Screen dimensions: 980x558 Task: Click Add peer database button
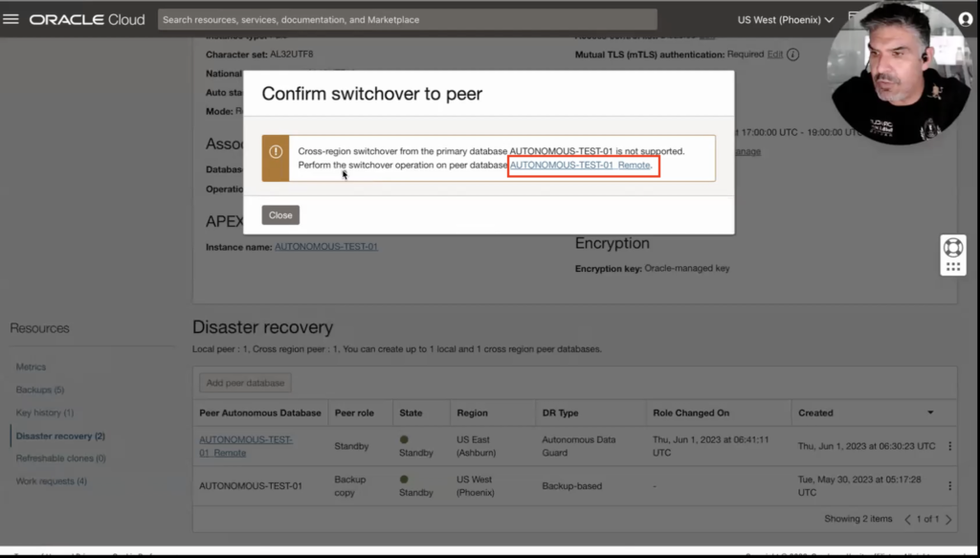point(245,383)
